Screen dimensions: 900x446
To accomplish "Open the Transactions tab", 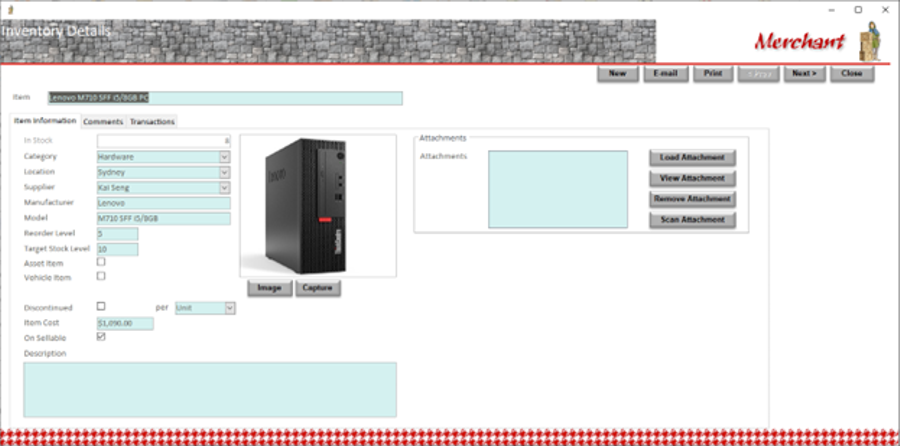I will click(x=152, y=122).
